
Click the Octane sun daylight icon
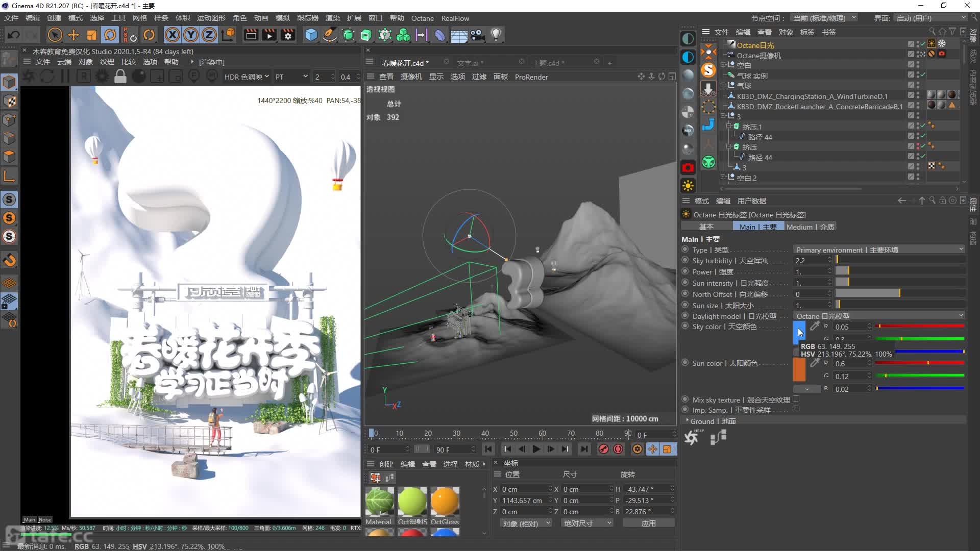[x=688, y=186]
